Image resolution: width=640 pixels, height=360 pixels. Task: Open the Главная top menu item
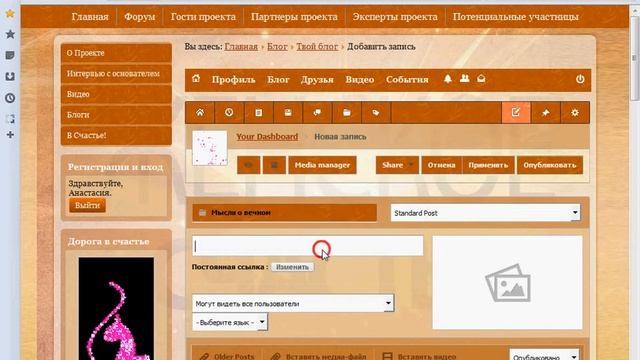(90, 17)
